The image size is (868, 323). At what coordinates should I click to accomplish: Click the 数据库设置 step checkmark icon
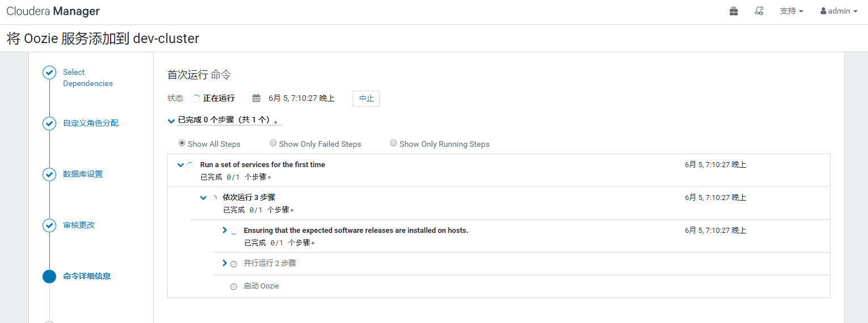(x=49, y=175)
